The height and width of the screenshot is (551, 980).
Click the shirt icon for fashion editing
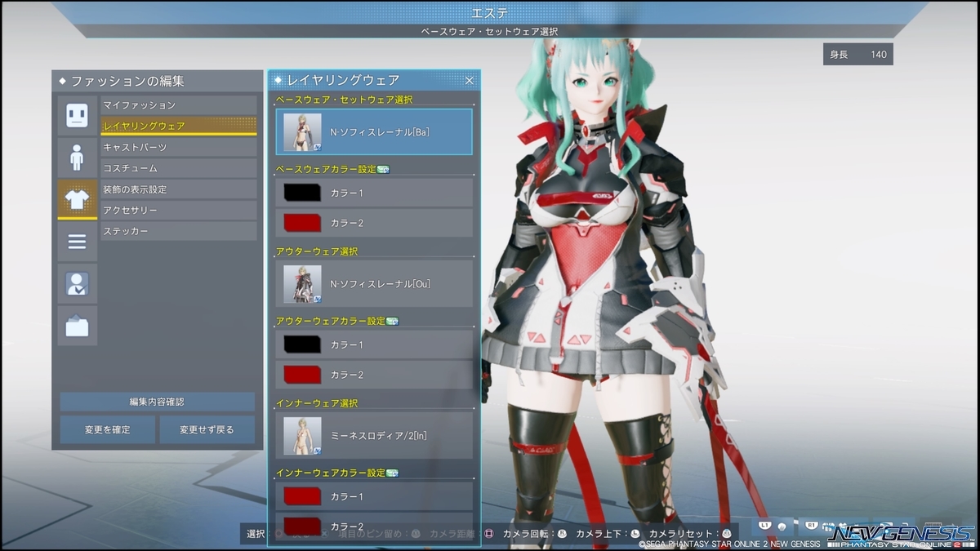[77, 196]
